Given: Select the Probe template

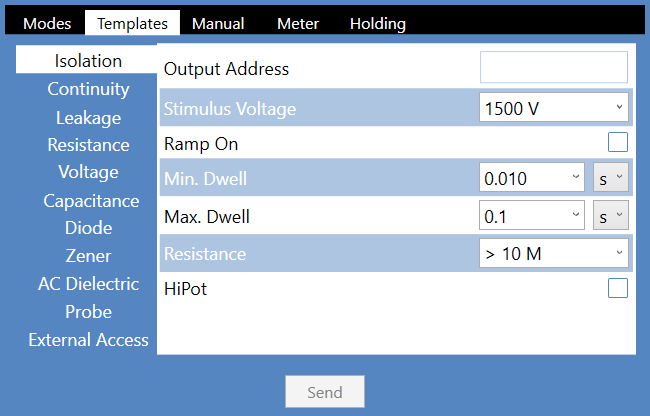Looking at the screenshot, I should [x=88, y=312].
